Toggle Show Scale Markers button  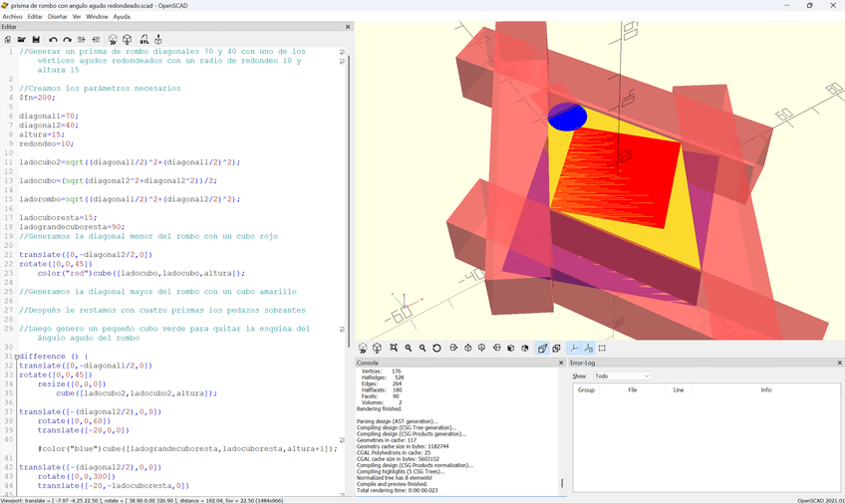pos(588,349)
